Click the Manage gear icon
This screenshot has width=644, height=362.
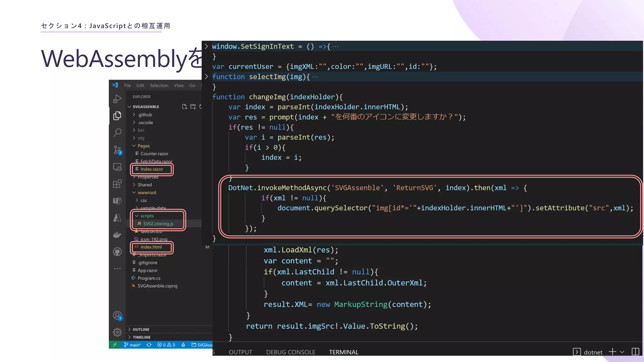[x=117, y=332]
